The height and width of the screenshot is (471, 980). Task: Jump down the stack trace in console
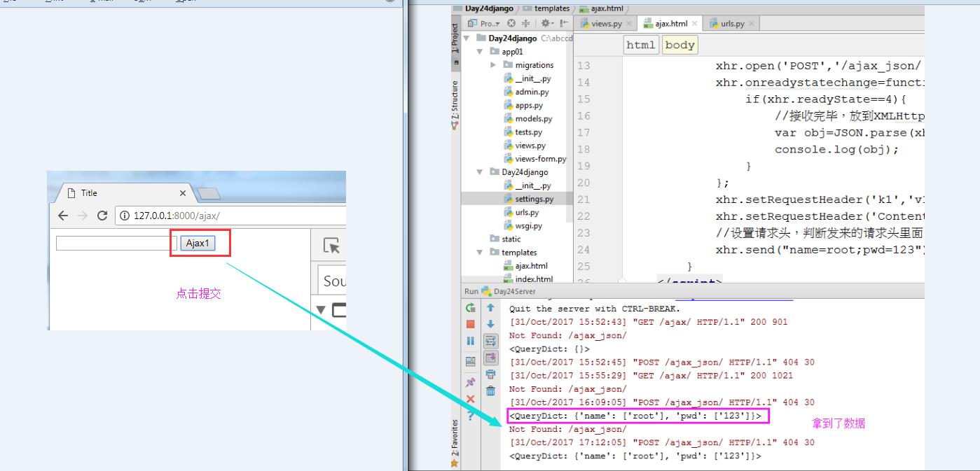(x=491, y=324)
